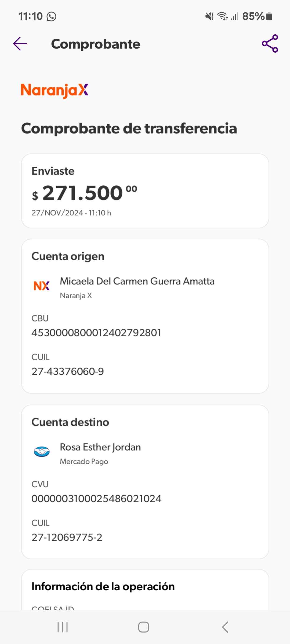Screen dimensions: 290x644
Task: Tap the origin CUIL 27-43376060-9
Action: click(68, 371)
